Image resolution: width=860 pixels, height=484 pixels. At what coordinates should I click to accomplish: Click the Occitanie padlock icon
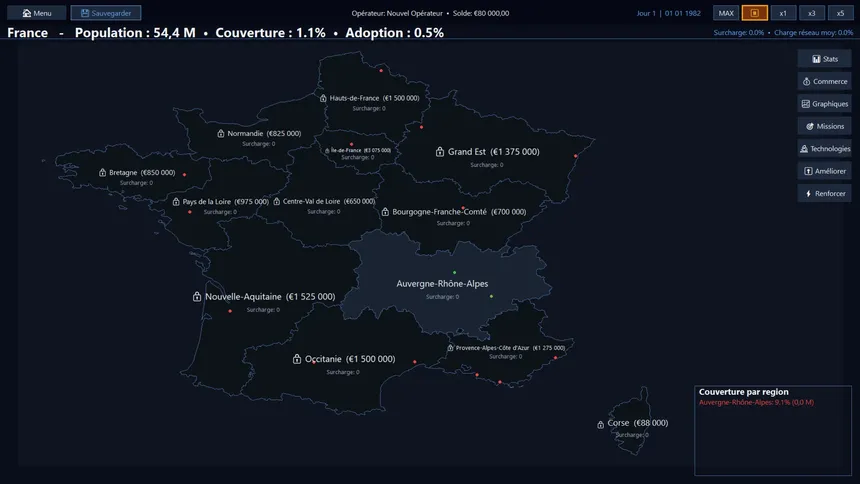[297, 359]
